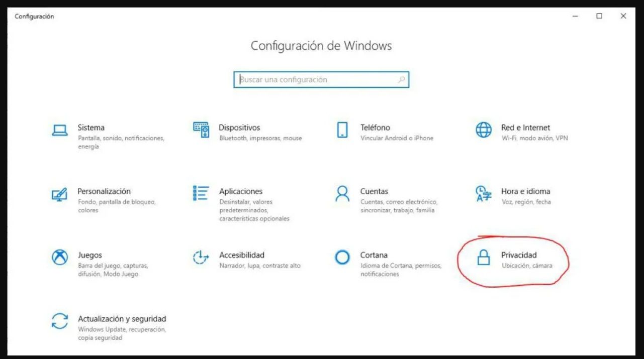The height and width of the screenshot is (359, 644).
Task: Open the Sistema category title
Action: click(91, 128)
